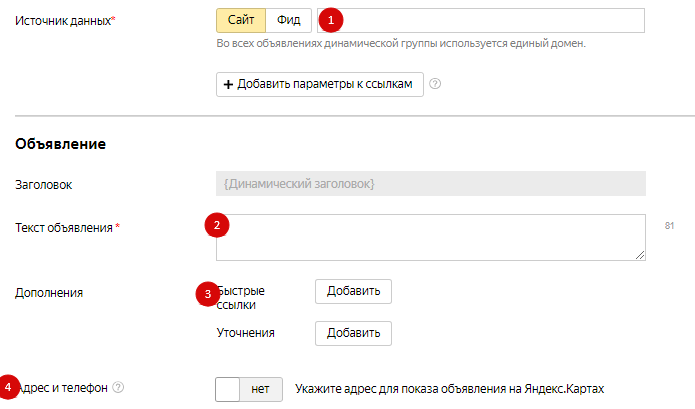Click red marker number 4
The height and width of the screenshot is (409, 695).
9,386
